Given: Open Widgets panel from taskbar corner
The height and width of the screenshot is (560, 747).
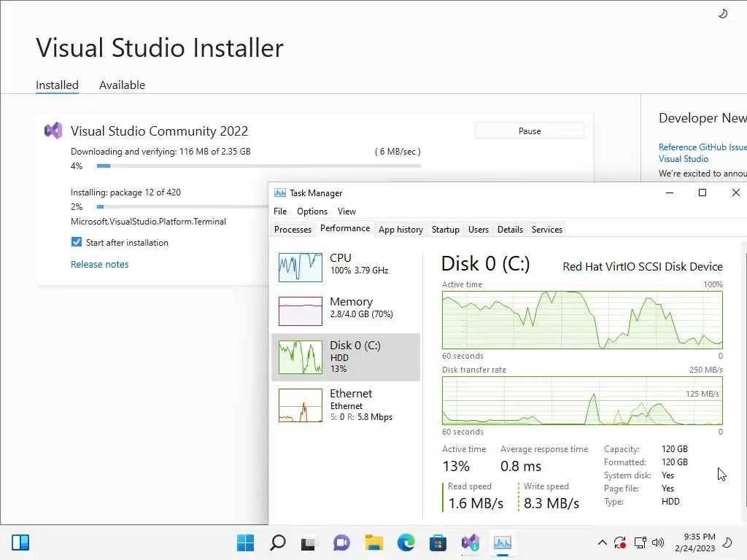Looking at the screenshot, I should 20,542.
